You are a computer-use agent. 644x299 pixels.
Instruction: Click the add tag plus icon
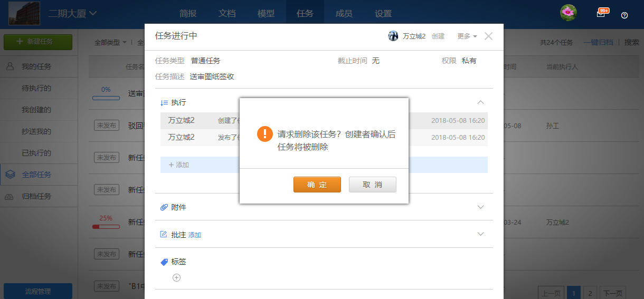(x=177, y=278)
